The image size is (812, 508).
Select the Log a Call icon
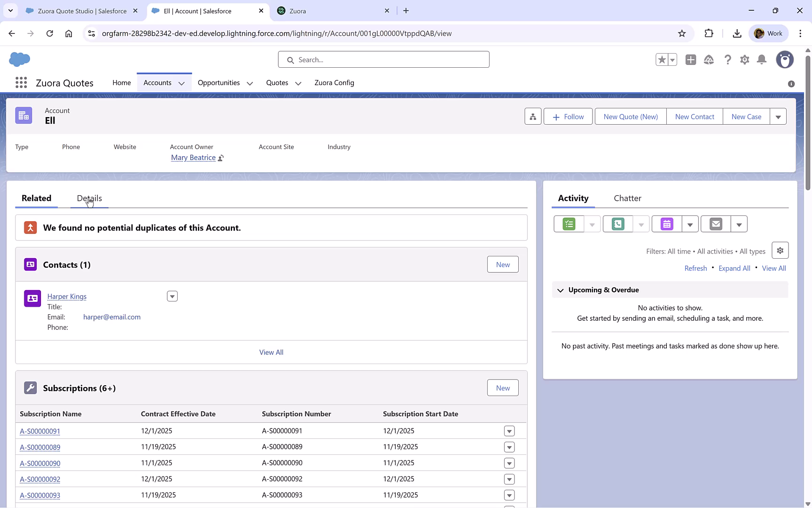tap(617, 224)
